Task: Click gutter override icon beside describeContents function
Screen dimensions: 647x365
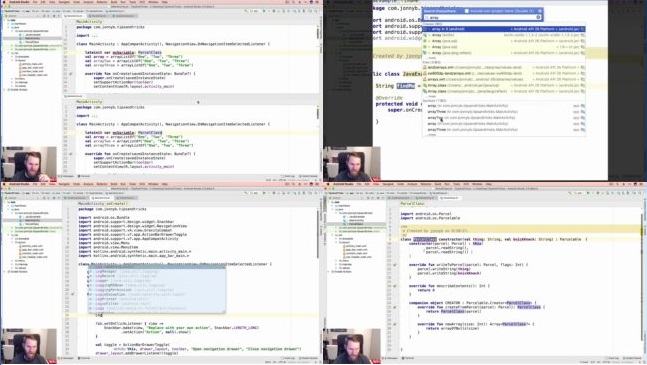Action: click(395, 286)
